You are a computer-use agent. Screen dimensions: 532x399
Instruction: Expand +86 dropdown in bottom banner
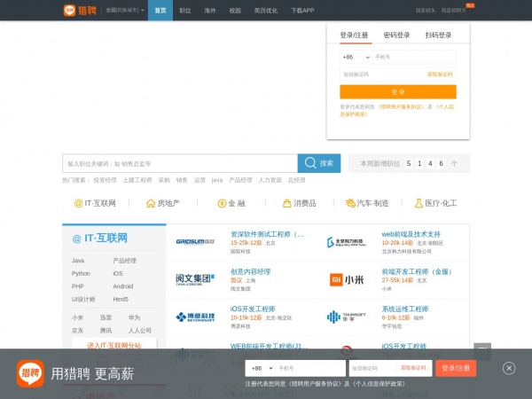(x=262, y=368)
